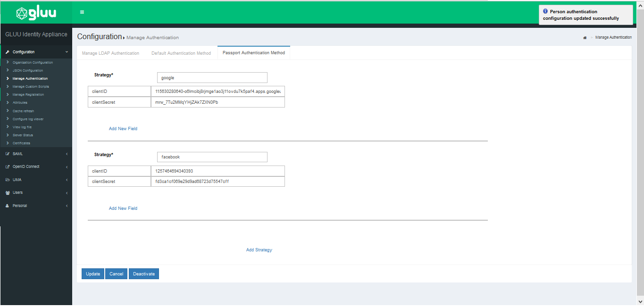Focus the facebook Strategy input field
Screen dimensions: 644x307
click(212, 157)
